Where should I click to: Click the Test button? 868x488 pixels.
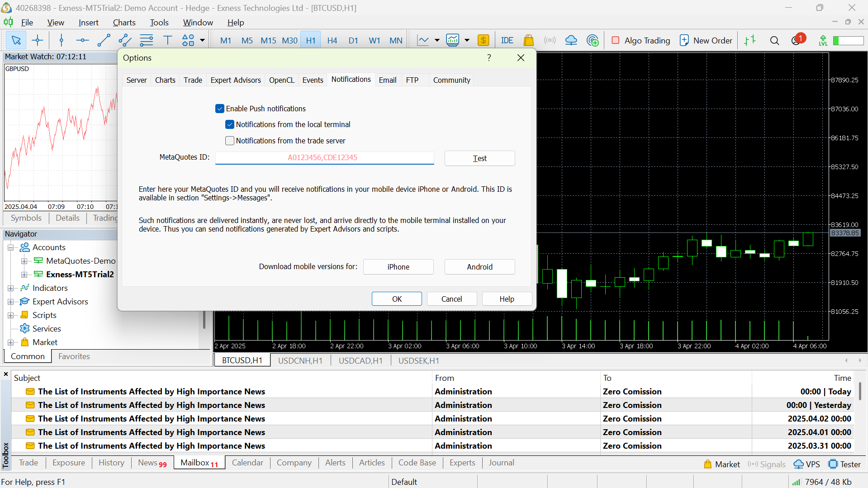tap(479, 158)
